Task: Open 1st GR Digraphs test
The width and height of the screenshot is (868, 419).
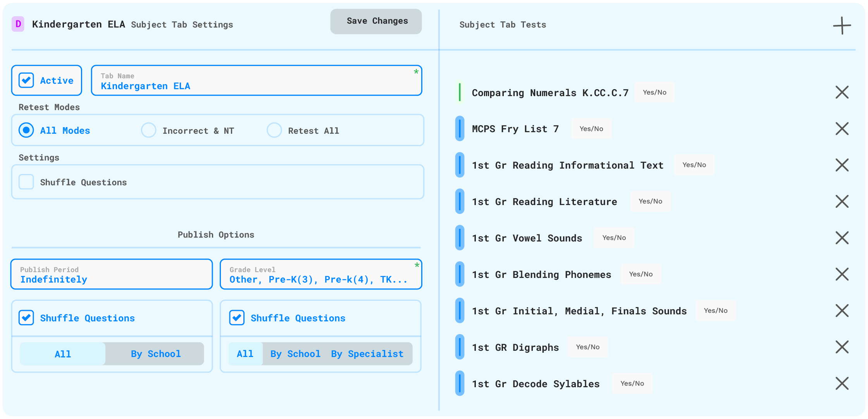Action: coord(515,348)
